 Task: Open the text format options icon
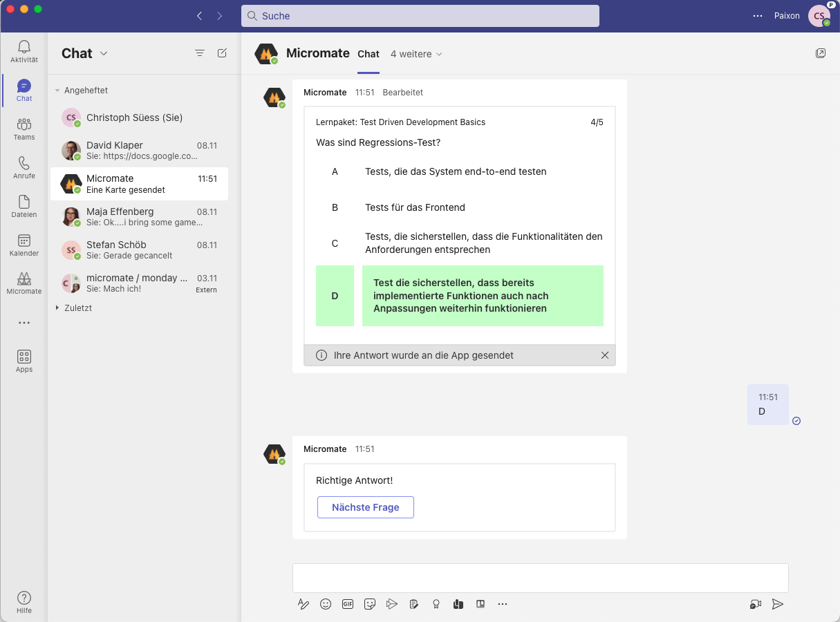[x=303, y=604]
